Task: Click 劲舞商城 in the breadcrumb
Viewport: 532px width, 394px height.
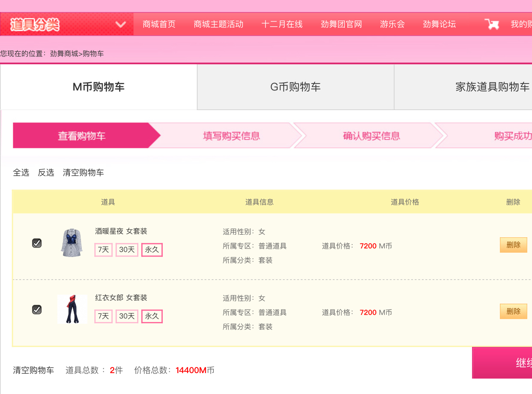Action: point(64,54)
